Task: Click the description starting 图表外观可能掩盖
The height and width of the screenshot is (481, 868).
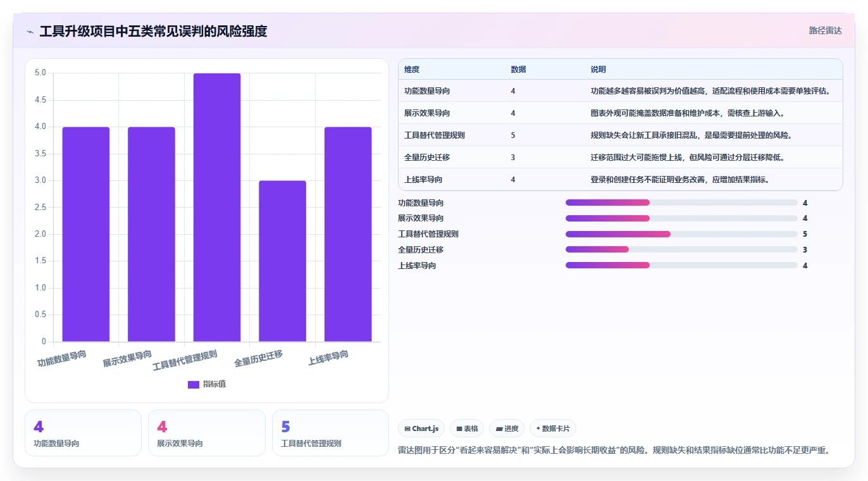Action: point(687,113)
